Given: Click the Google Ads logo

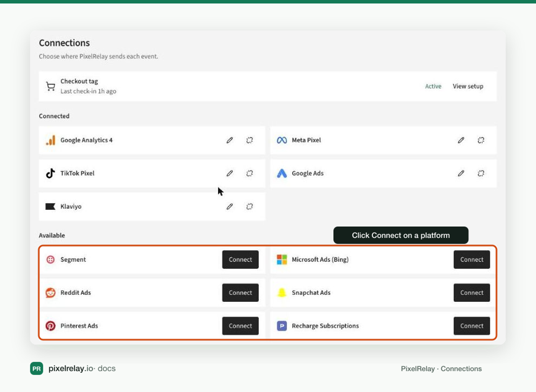Looking at the screenshot, I should 282,173.
